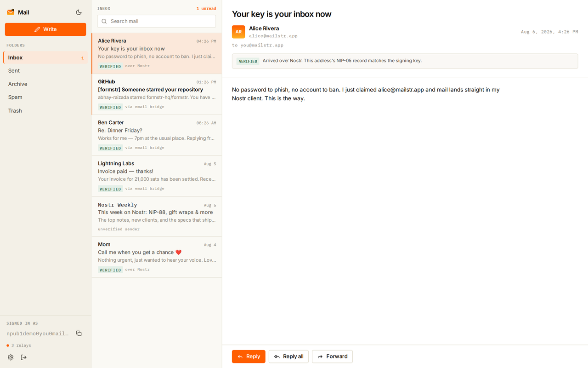Click the subject heading Your key is your inbox now
This screenshot has height=368, width=588.
tap(282, 14)
